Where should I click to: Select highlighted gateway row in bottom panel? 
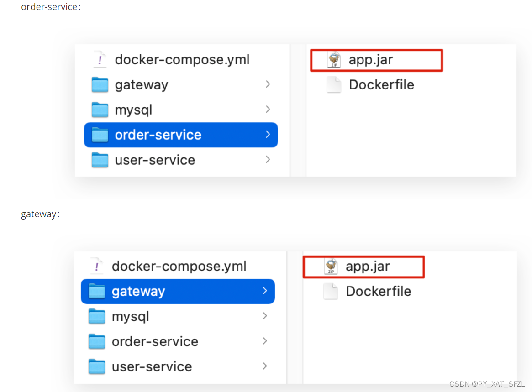pyautogui.click(x=178, y=291)
